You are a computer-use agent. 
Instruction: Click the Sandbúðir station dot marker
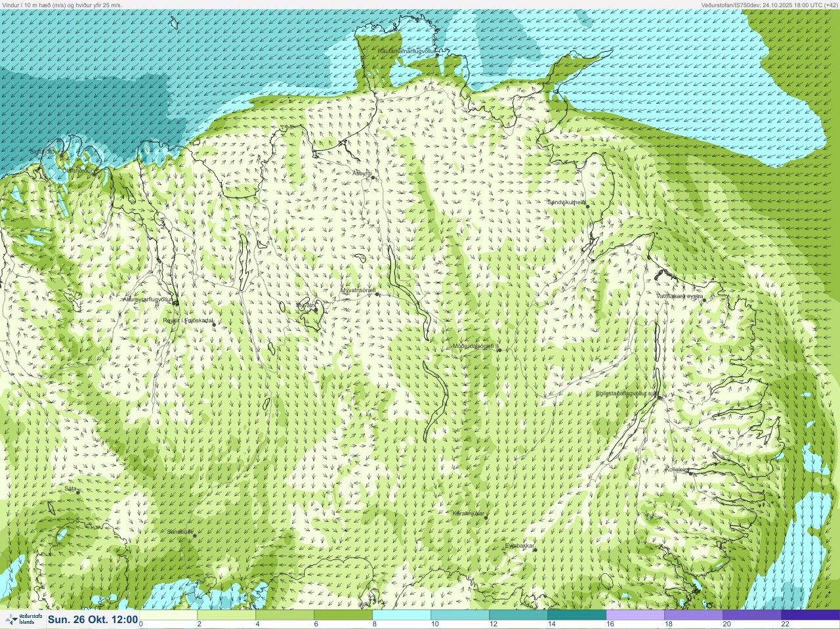[x=194, y=536]
